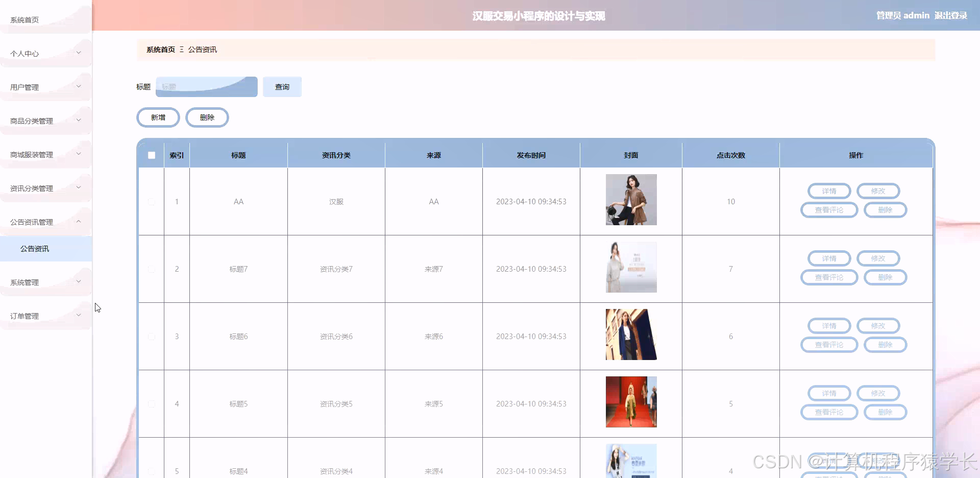The height and width of the screenshot is (478, 980).
Task: Click the 发布时间 column header
Action: (531, 155)
